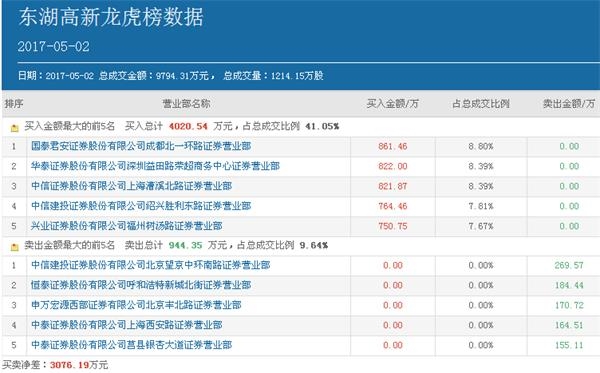Click the folder icon beside 买入金额最大的前5名
The image size is (600, 373).
tap(15, 128)
